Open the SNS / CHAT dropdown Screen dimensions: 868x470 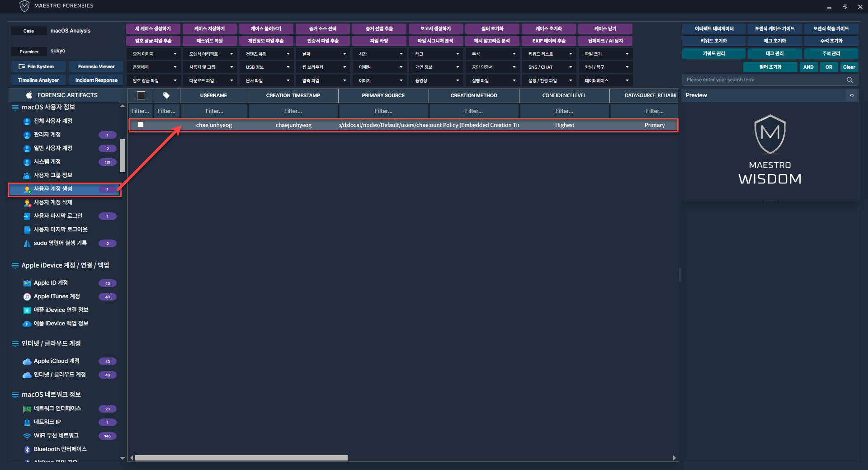[550, 67]
